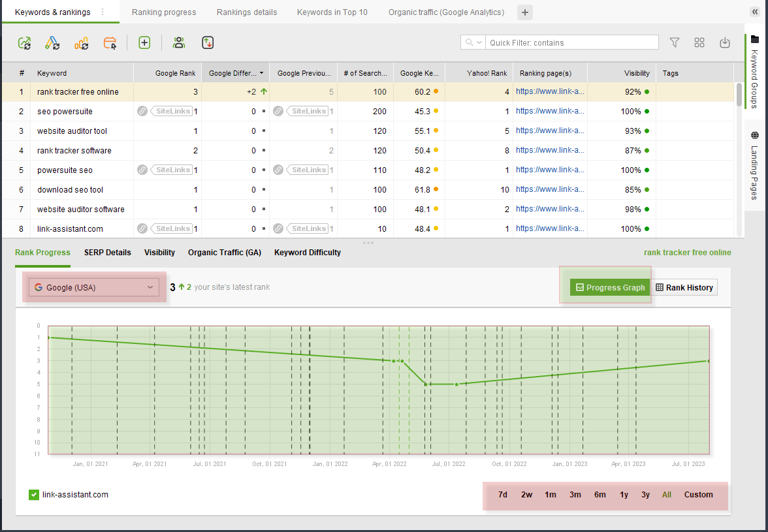
Task: Open ranking page link for seo powersuite
Action: [x=550, y=112]
